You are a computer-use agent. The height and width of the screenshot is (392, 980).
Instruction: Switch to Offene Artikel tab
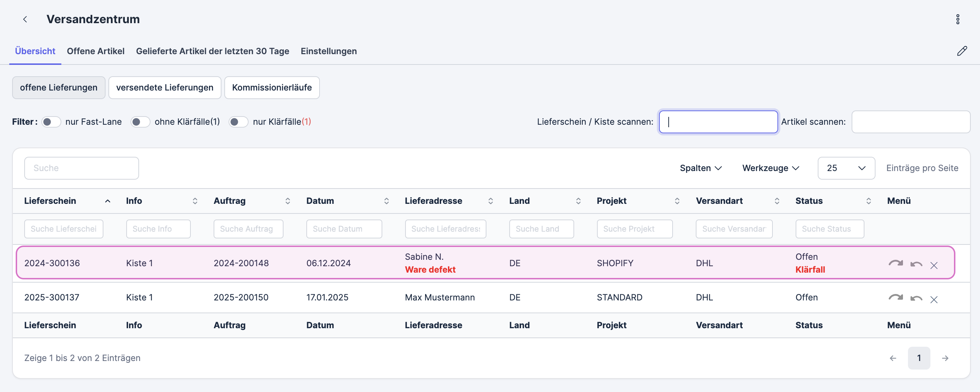(x=96, y=51)
